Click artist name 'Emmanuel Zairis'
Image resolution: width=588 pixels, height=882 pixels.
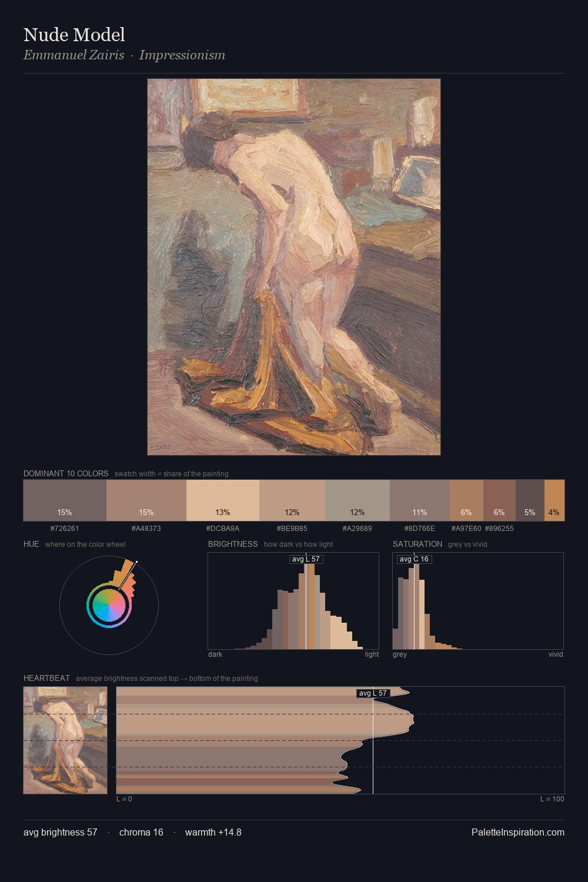(73, 55)
